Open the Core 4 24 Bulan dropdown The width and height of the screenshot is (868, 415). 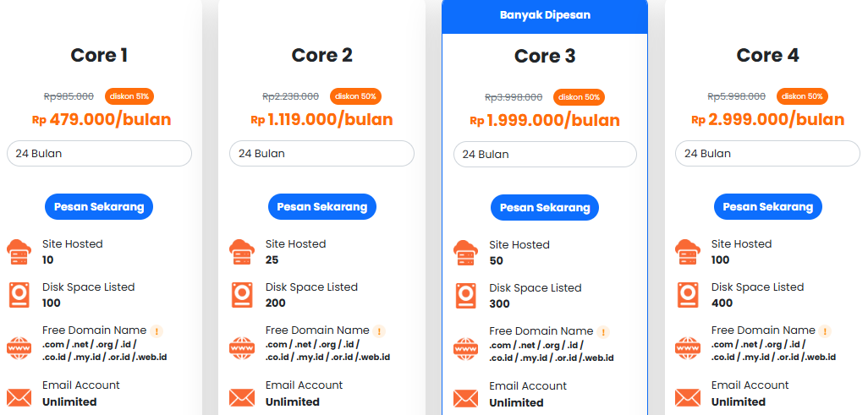[x=767, y=154]
